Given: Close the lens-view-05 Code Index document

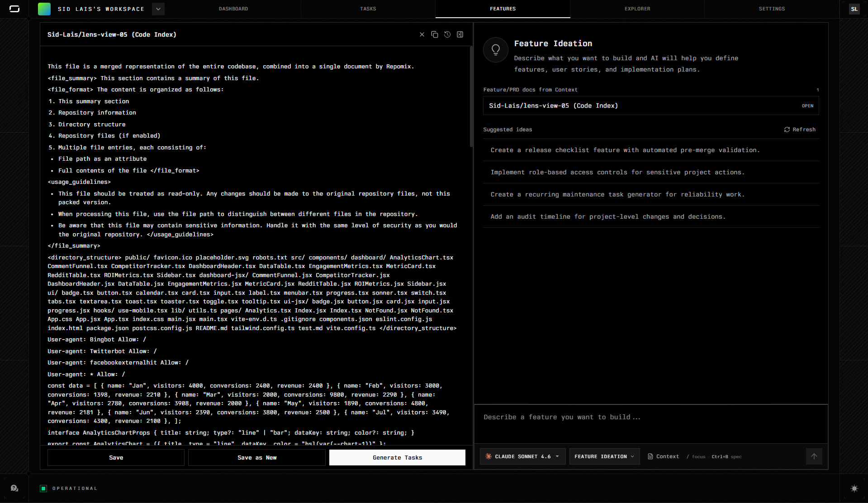Looking at the screenshot, I should 422,34.
